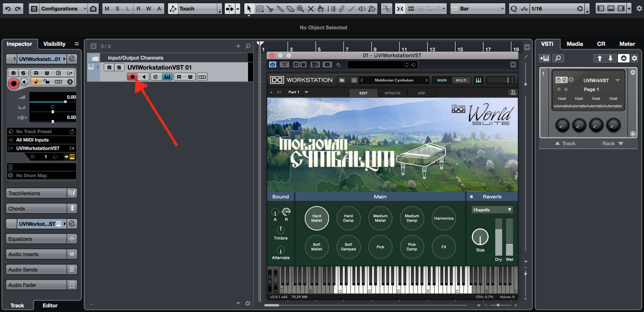Select the Hard Mallet articulation button
This screenshot has width=644, height=312.
click(x=316, y=218)
